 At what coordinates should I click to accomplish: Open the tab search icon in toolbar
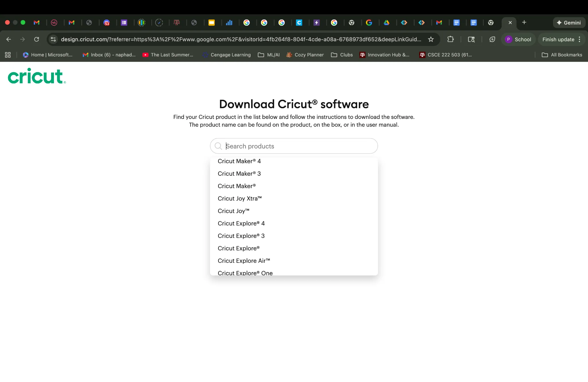[x=471, y=39]
